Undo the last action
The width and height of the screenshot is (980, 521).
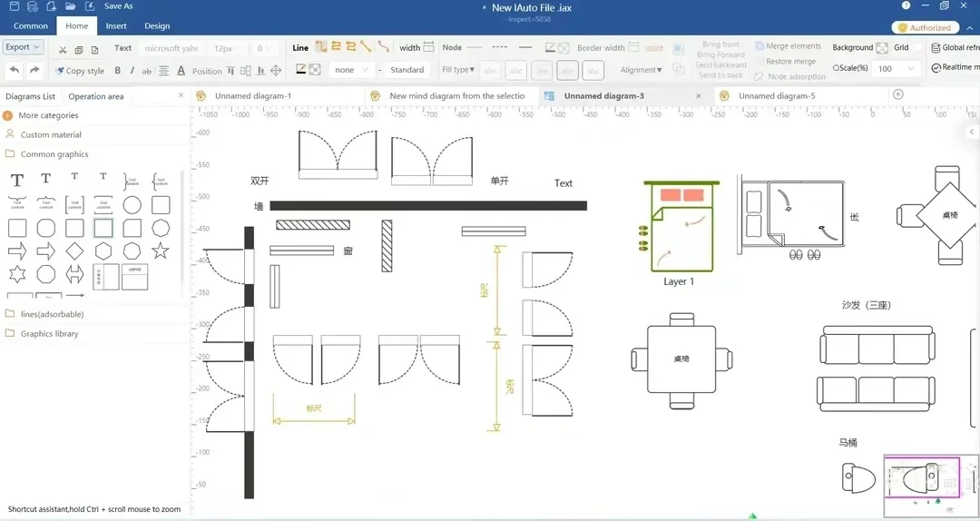click(15, 70)
